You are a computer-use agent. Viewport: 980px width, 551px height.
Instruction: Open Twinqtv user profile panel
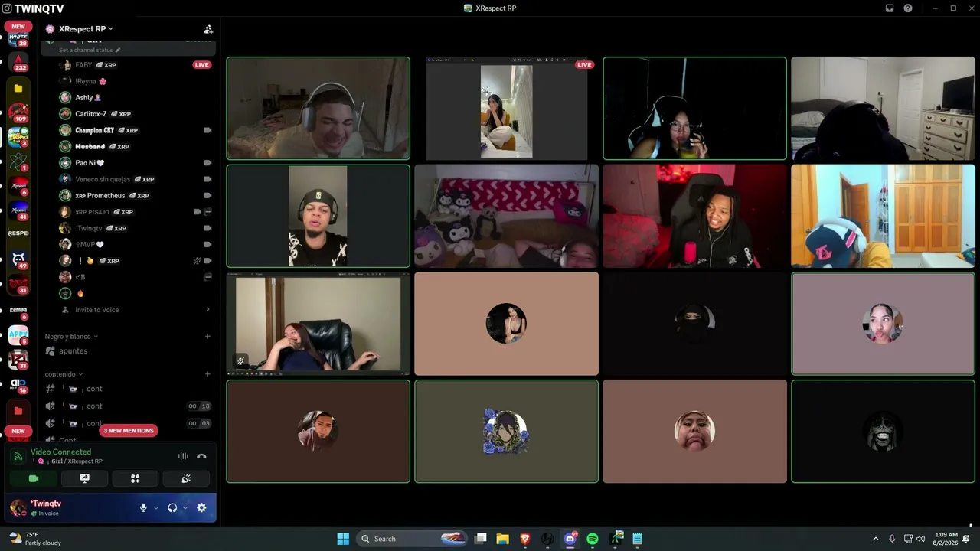pos(46,507)
